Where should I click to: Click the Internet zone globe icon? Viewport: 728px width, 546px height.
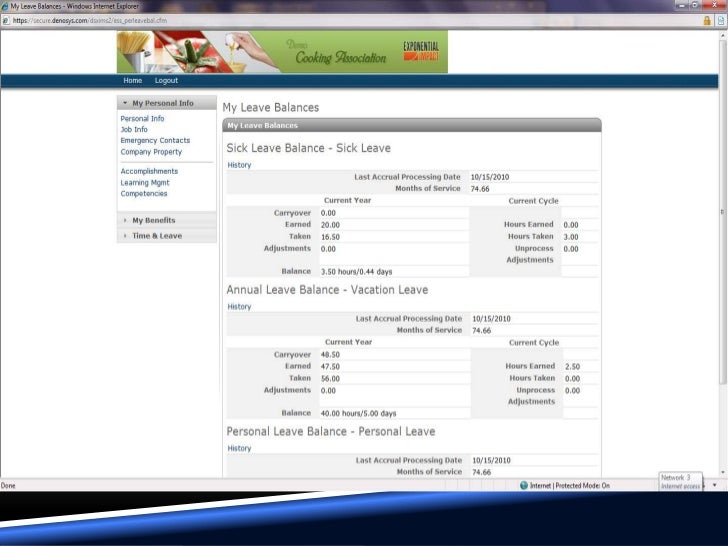pyautogui.click(x=524, y=485)
